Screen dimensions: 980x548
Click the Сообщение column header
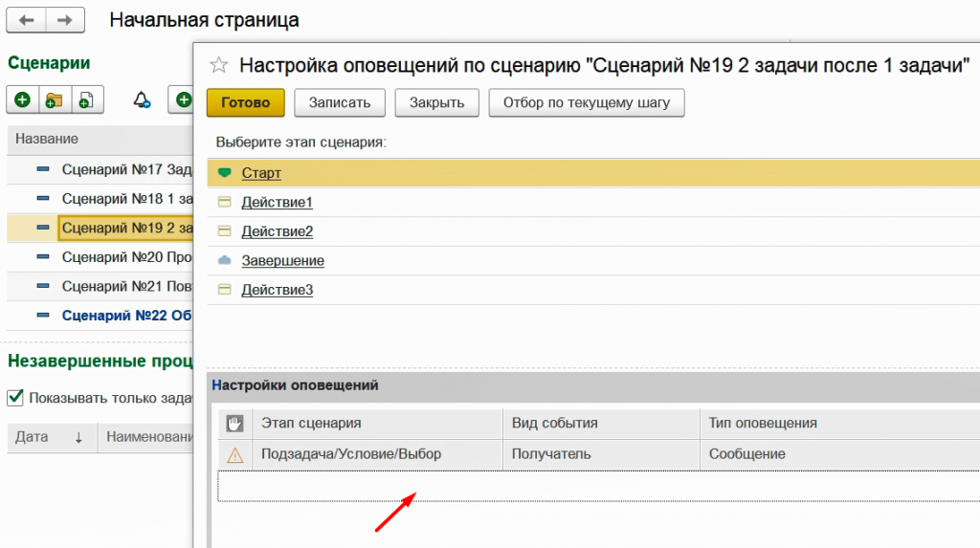[x=840, y=454]
